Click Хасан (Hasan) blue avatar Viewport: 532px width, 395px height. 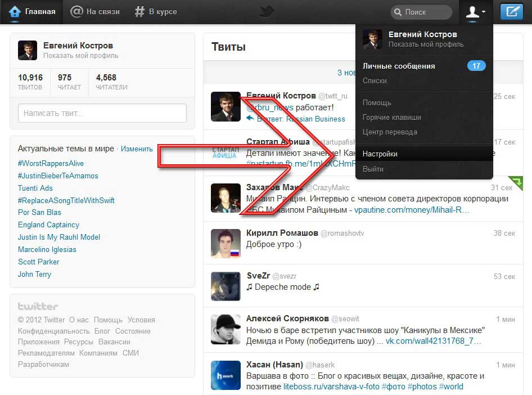click(x=226, y=375)
